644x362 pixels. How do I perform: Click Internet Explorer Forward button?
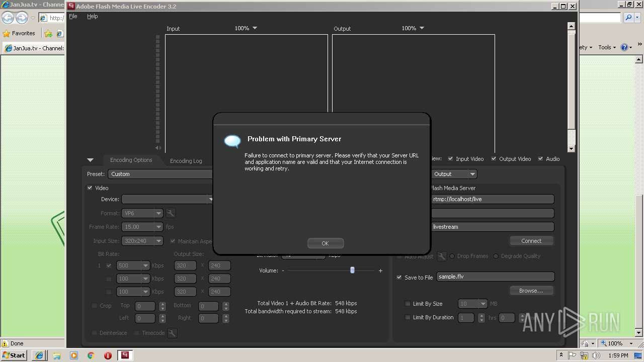[22, 18]
